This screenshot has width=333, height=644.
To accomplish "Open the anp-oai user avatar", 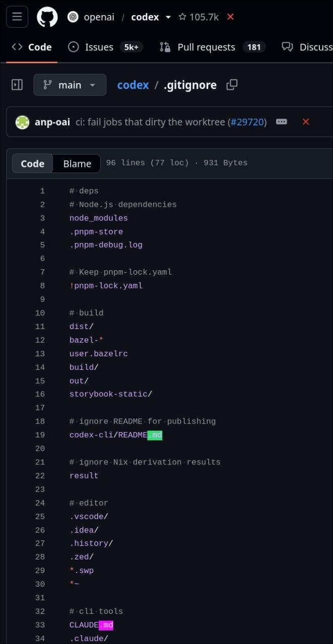I will coord(23,122).
